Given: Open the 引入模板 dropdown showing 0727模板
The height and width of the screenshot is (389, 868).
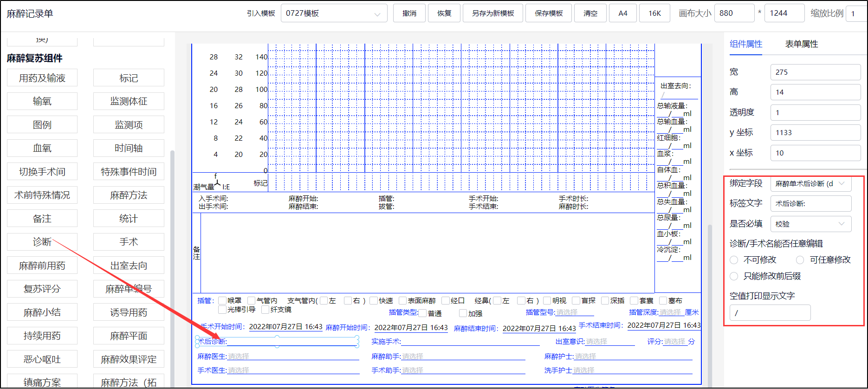Looking at the screenshot, I should pos(334,13).
